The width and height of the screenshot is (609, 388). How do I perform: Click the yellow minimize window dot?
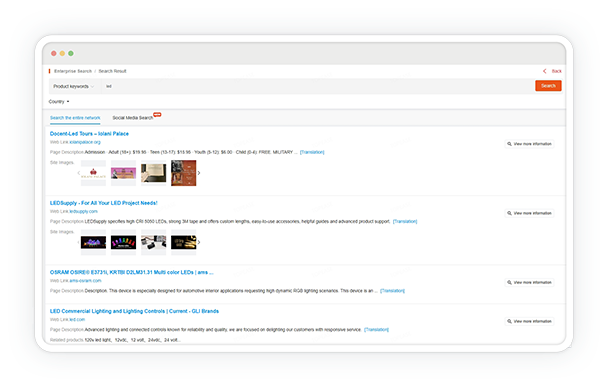point(62,54)
